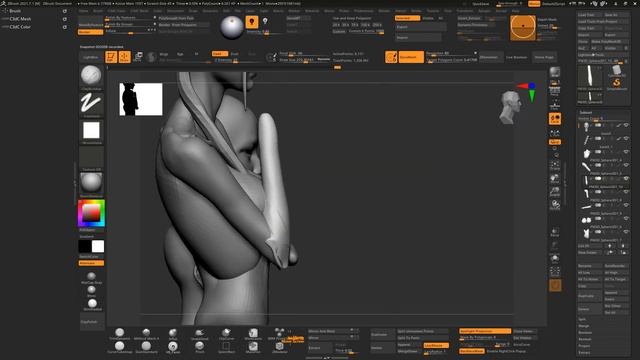640x360 pixels.
Task: Toggle the Floor grid button
Action: tap(555, 105)
